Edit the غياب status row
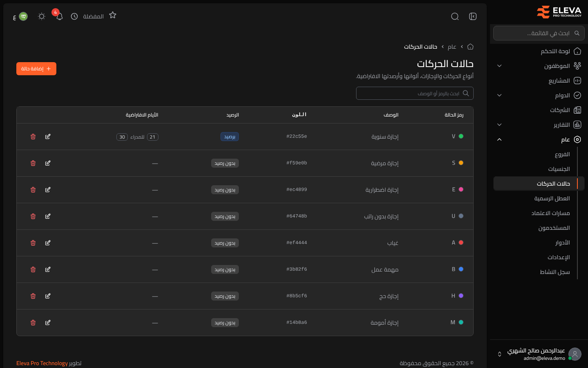Screen dimensions: 588x368 point(48,243)
